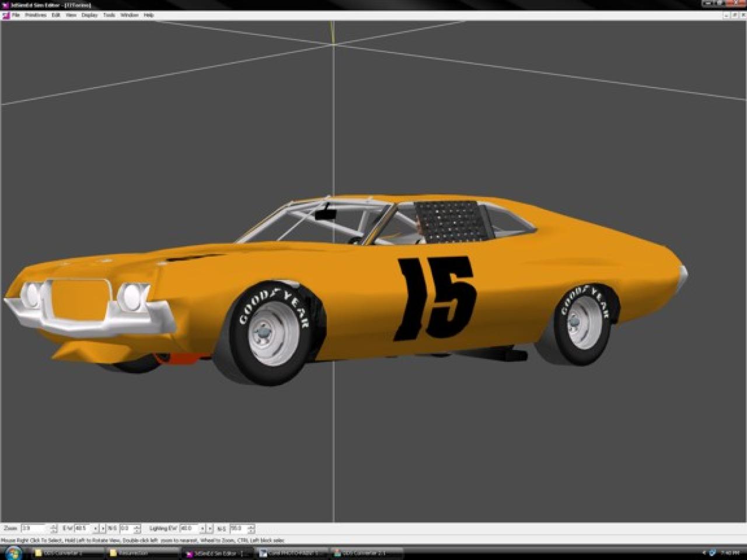Click the Lighting N/S spinner arrows

point(251,528)
